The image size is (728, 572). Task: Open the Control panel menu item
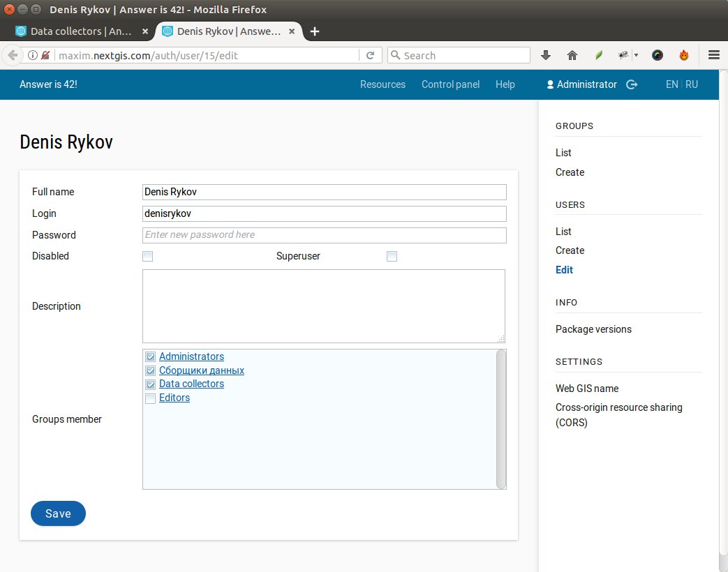(450, 84)
